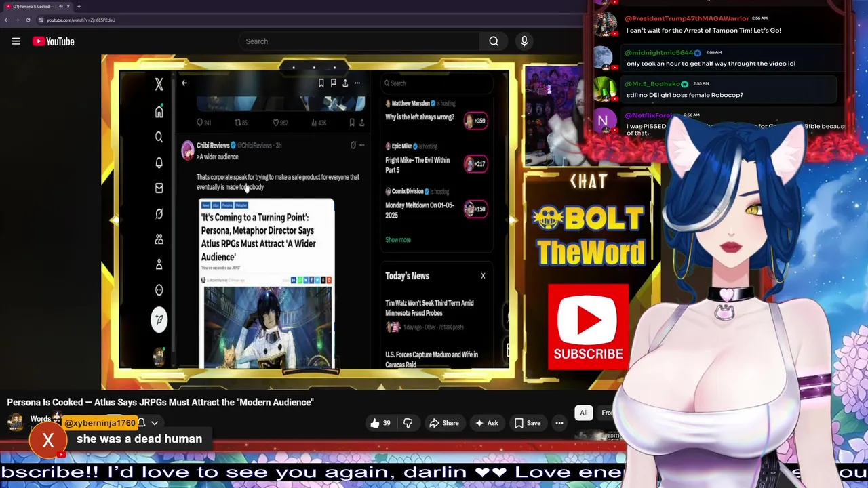Open U.S. Forces Capture Maduro news item
This screenshot has height=488, width=868.
pos(431,359)
